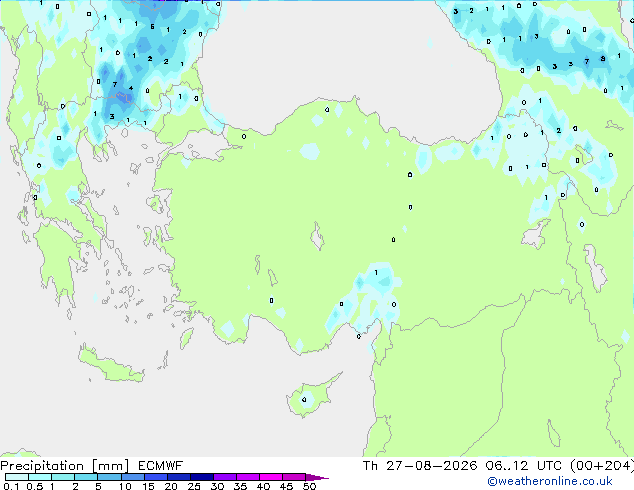Screen dimensions: 634x490
Task: Click the 45–50 mm legend swatch
Action: click(x=294, y=477)
